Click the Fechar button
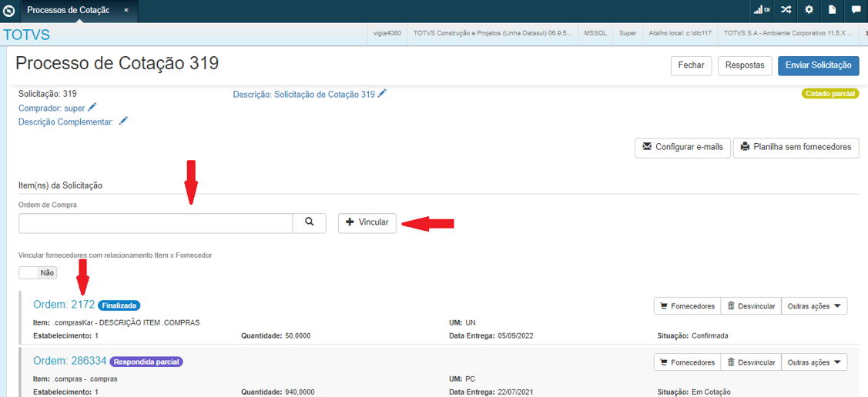 point(691,65)
